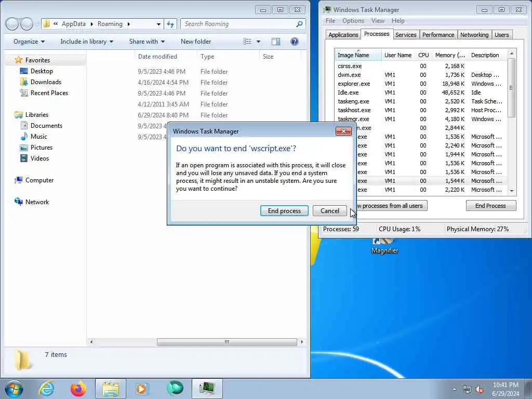Sort processes by User Name column
The width and height of the screenshot is (532, 399).
(398, 55)
